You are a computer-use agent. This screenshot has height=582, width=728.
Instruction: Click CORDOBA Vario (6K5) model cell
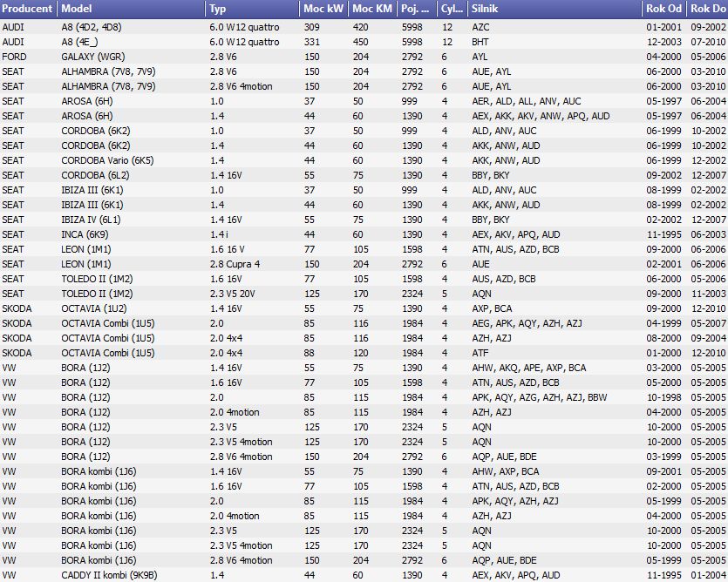107,161
